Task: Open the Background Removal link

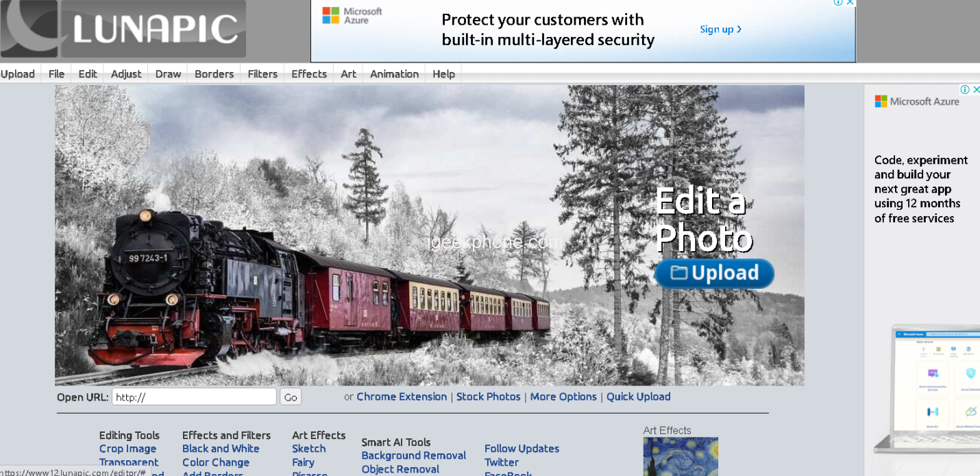Action: (x=414, y=455)
